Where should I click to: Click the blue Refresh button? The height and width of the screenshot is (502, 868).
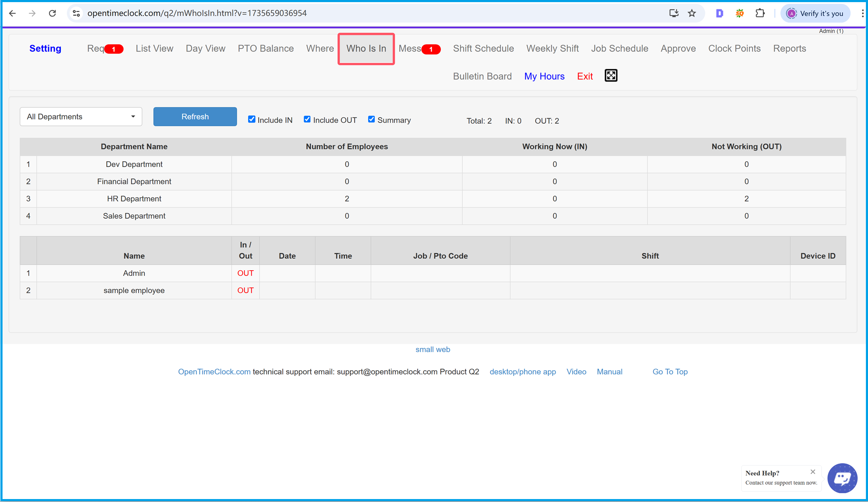(195, 117)
